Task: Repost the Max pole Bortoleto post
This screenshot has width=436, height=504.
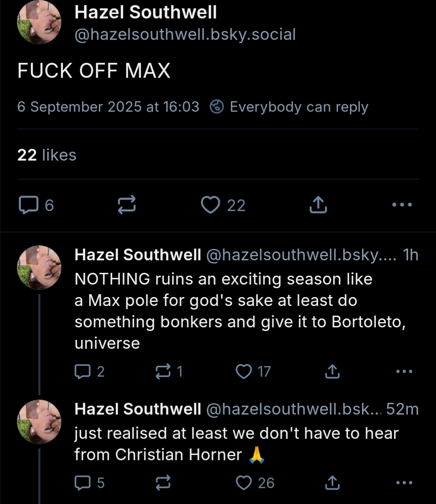Action: coord(163,371)
